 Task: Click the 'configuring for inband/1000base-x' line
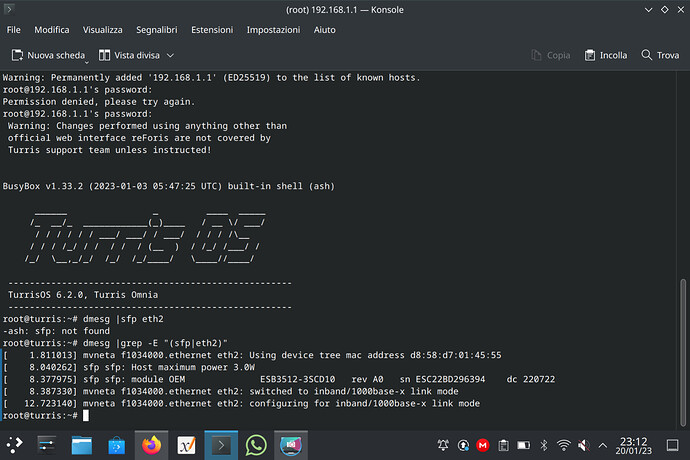pyautogui.click(x=242, y=404)
